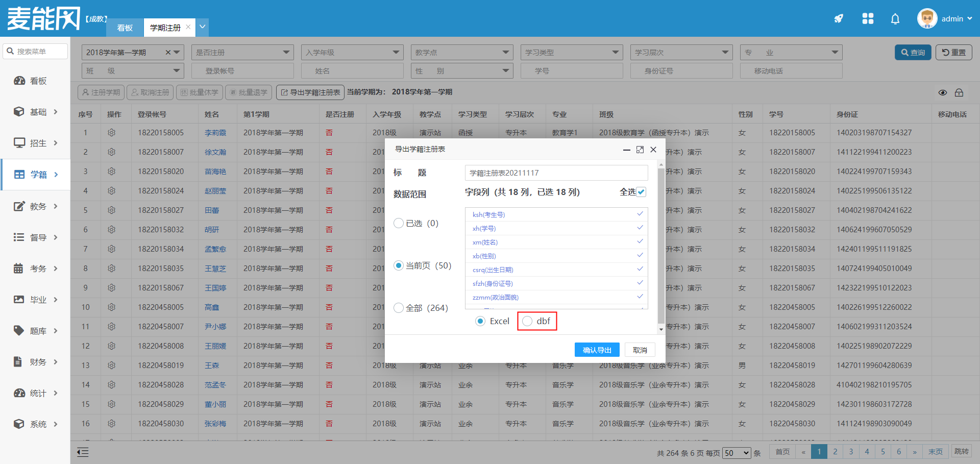Click 确认导出 button

click(x=597, y=350)
